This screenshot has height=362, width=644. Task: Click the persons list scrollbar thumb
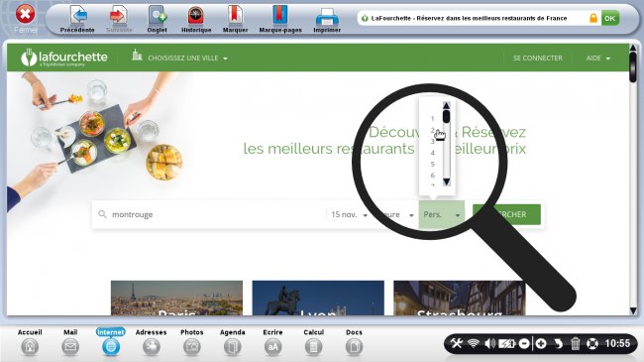(447, 117)
